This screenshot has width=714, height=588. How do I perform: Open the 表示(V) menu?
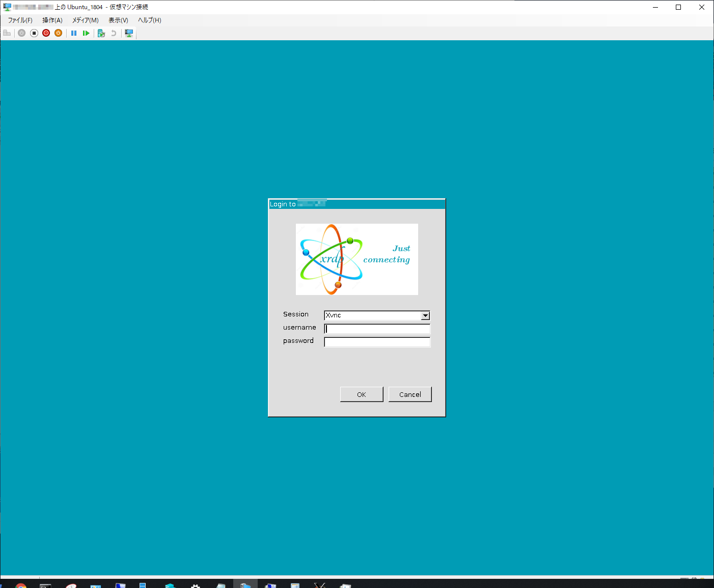point(118,20)
